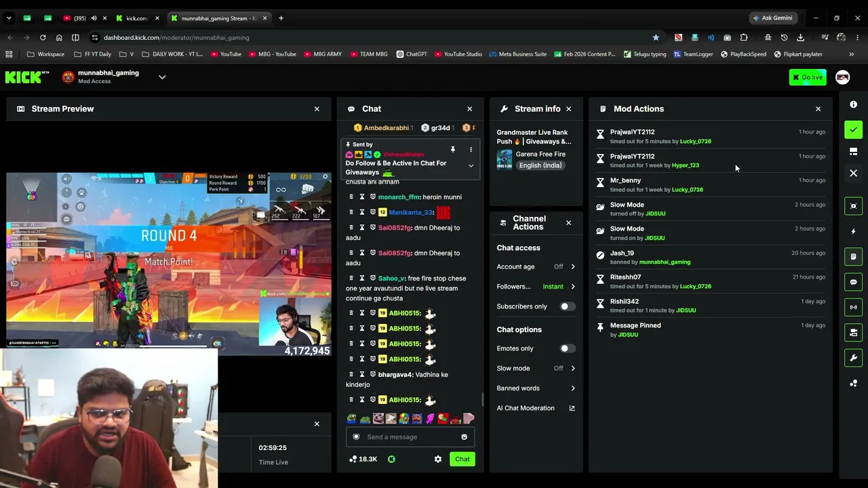The image size is (868, 488).
Task: Open the YouTube Studio bookmark
Action: [458, 54]
